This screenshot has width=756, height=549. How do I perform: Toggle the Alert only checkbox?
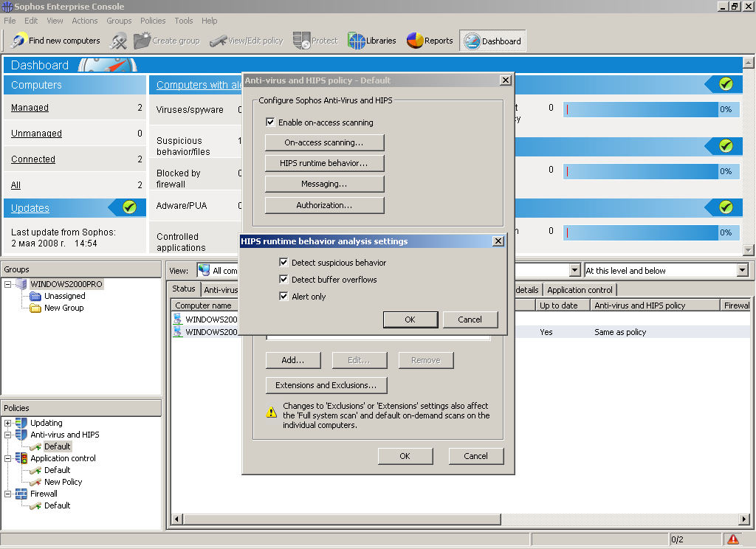[283, 296]
